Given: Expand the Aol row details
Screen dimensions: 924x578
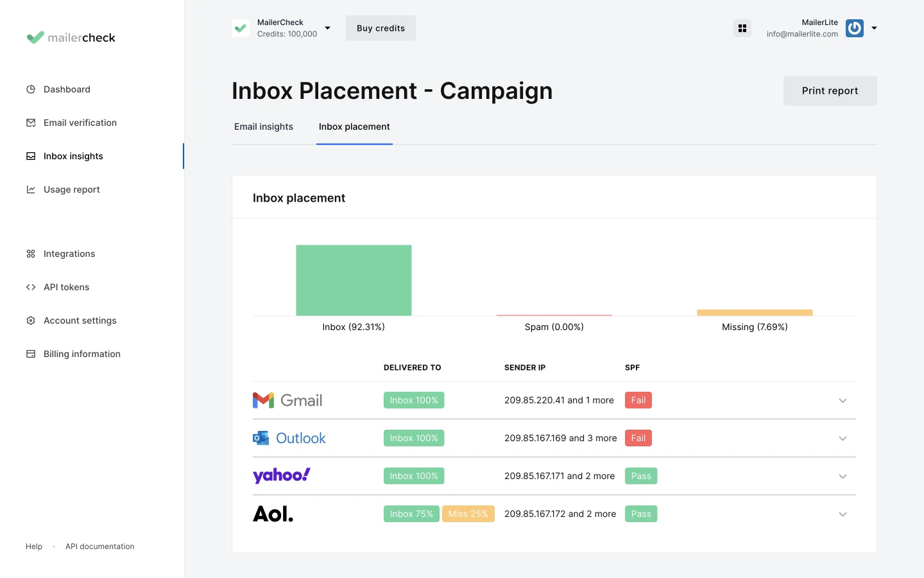Looking at the screenshot, I should click(x=843, y=514).
